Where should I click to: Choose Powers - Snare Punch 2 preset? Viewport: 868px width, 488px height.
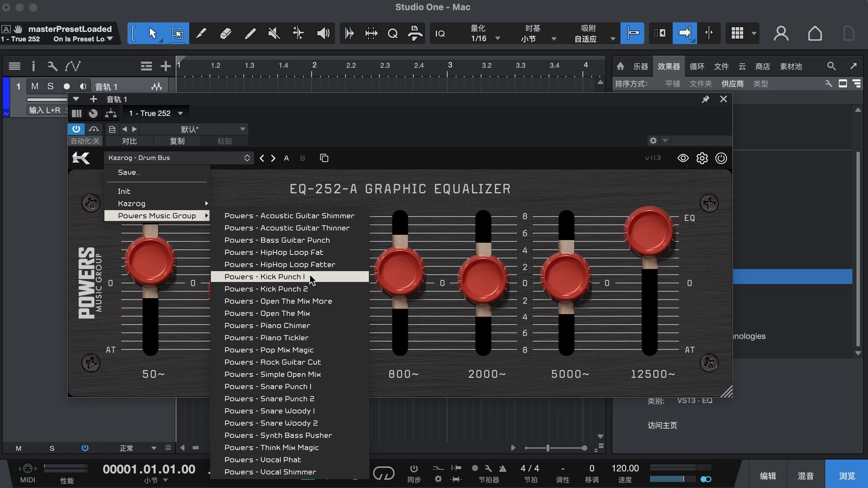[269, 399]
